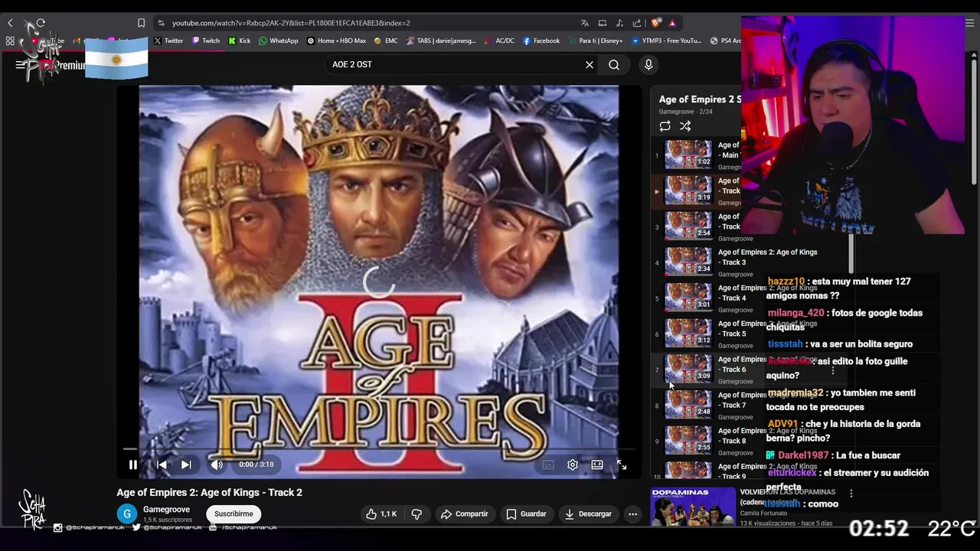Open the DOPAMINAS recommended video thumbnail
Viewport: 980px width, 551px height.
coord(693,507)
